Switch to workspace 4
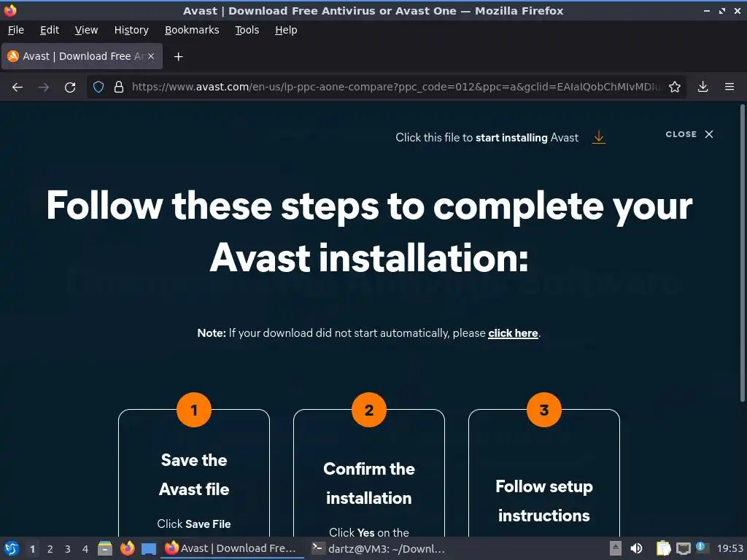The width and height of the screenshot is (747, 560). (85, 549)
